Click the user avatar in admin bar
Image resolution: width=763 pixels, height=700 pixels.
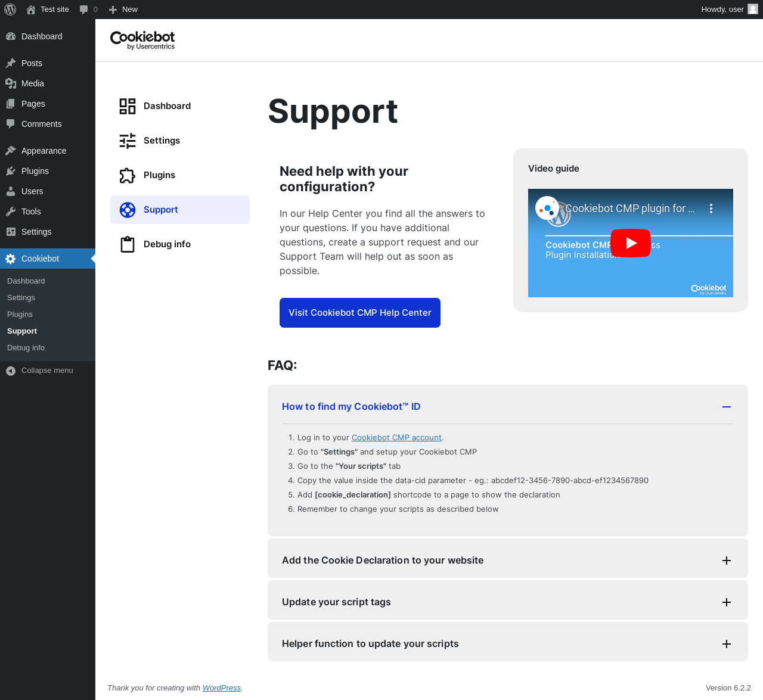coord(753,9)
